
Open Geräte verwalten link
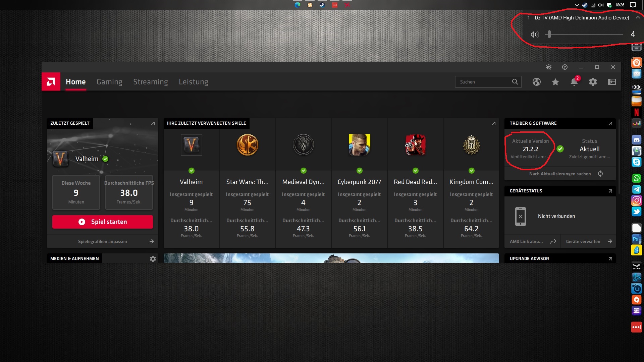click(589, 241)
